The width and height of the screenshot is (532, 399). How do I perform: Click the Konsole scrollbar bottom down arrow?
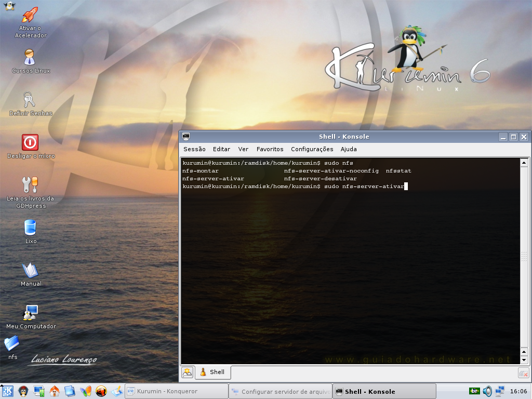[x=524, y=360]
